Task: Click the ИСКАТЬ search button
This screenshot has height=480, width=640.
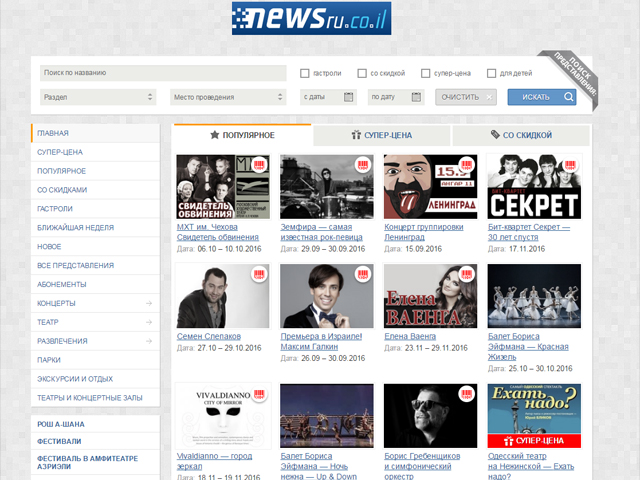Action: [x=542, y=97]
